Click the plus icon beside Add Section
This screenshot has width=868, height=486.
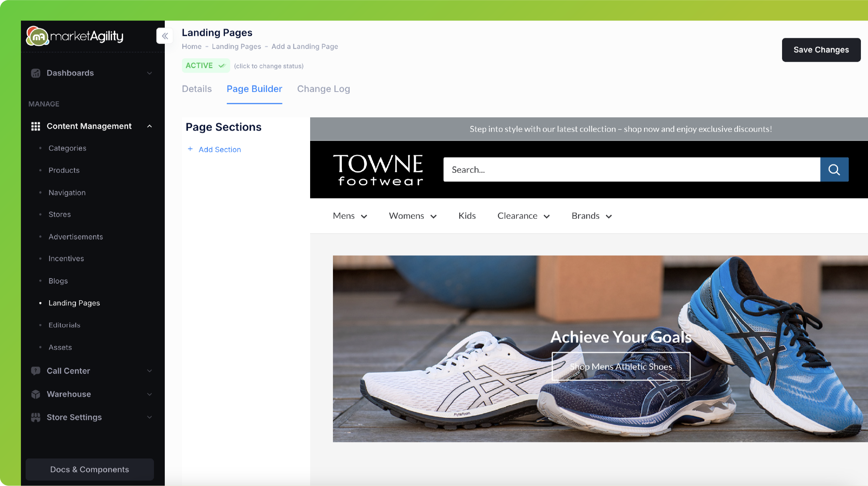click(x=190, y=149)
